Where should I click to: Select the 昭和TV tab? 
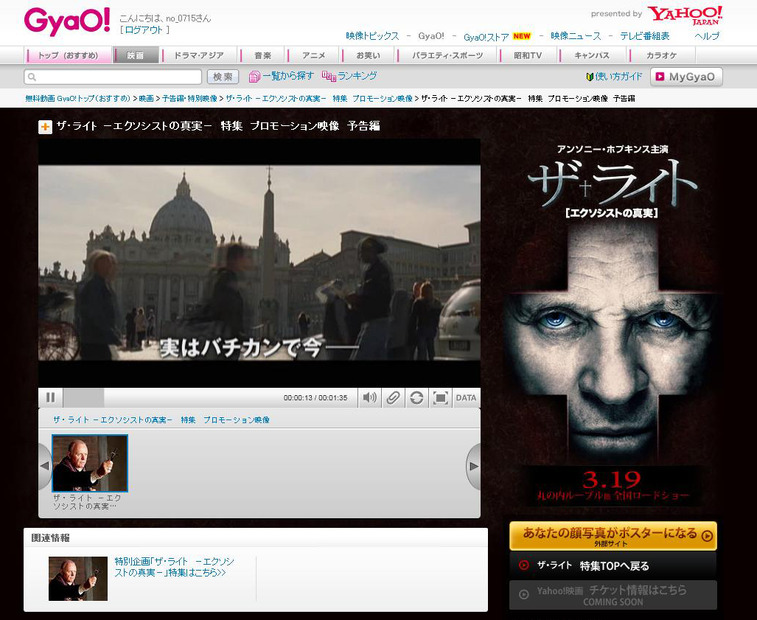click(528, 56)
